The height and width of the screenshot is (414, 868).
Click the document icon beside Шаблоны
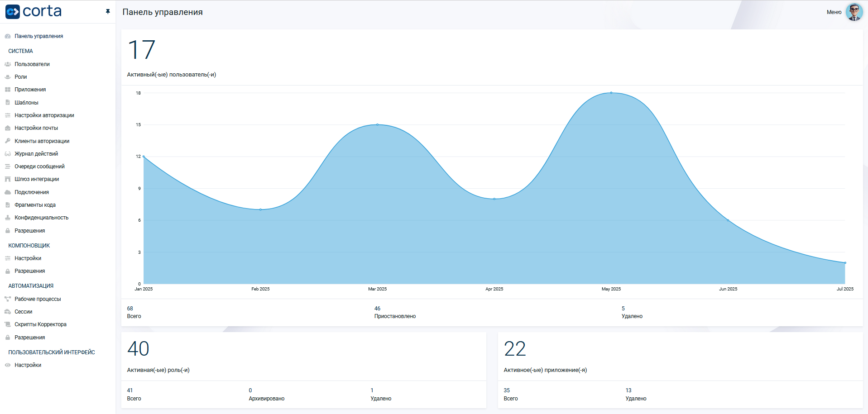click(x=8, y=103)
